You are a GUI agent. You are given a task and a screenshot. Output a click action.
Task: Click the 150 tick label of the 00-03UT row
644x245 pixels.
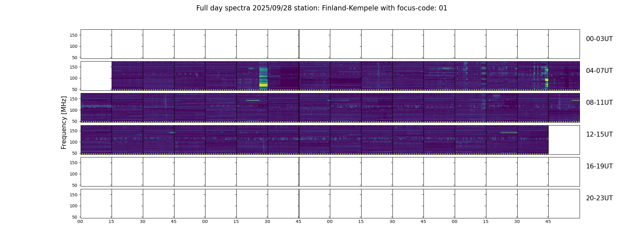(x=74, y=35)
